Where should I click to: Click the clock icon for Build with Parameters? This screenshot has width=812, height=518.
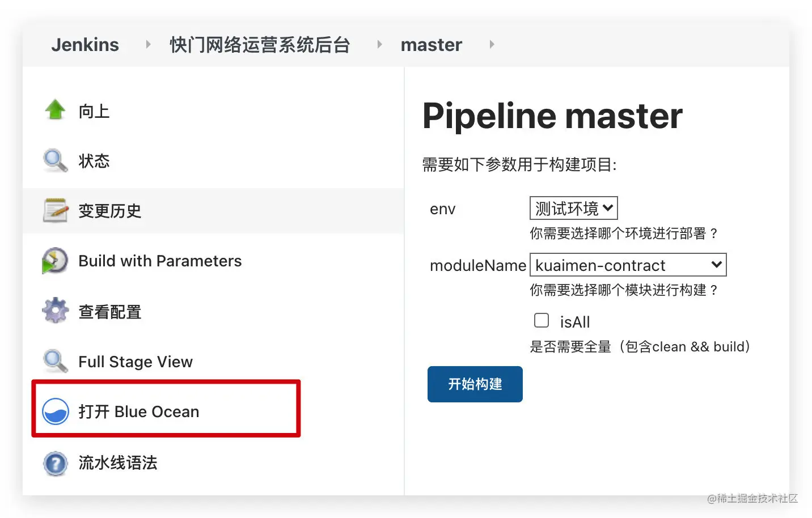[x=55, y=261]
